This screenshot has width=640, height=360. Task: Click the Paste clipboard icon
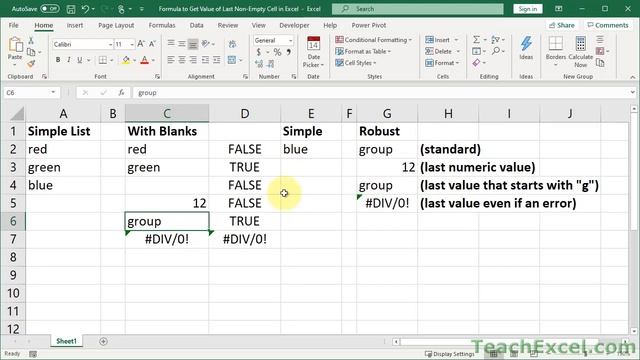pyautogui.click(x=15, y=44)
